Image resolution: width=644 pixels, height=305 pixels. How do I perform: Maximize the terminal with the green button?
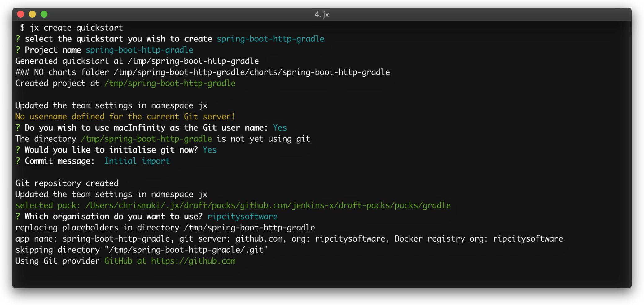[x=44, y=14]
